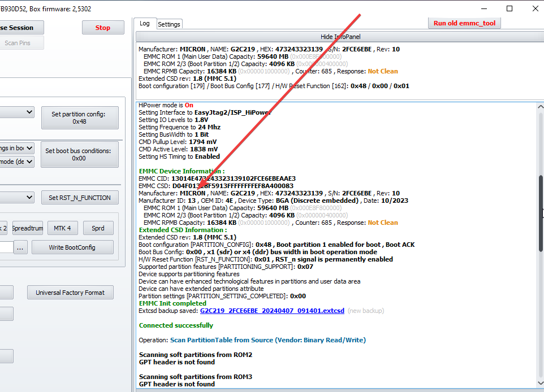Screen dimensions: 544x392
Task: Maximize the application window
Action: (510, 8)
